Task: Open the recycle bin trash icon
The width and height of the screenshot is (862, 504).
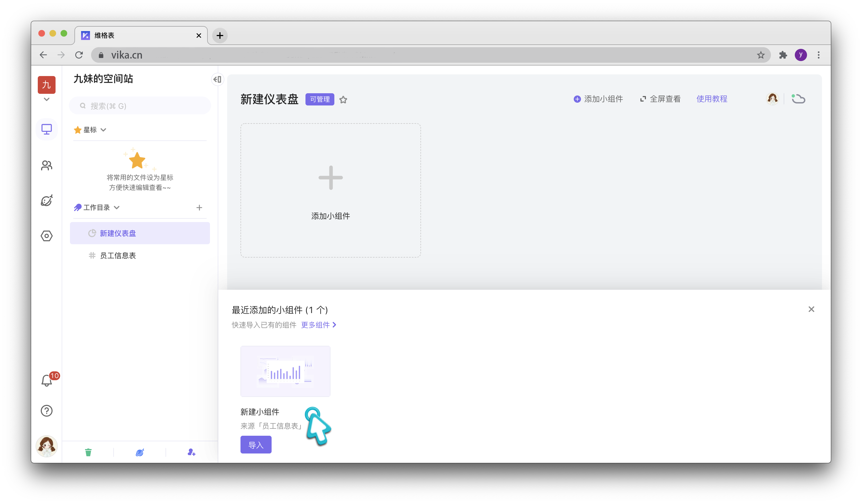Action: 89,452
